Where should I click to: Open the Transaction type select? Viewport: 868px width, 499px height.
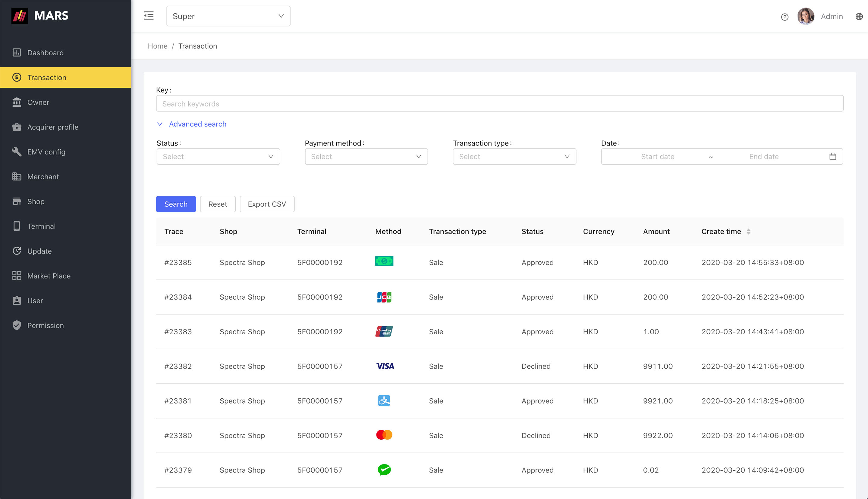(514, 157)
